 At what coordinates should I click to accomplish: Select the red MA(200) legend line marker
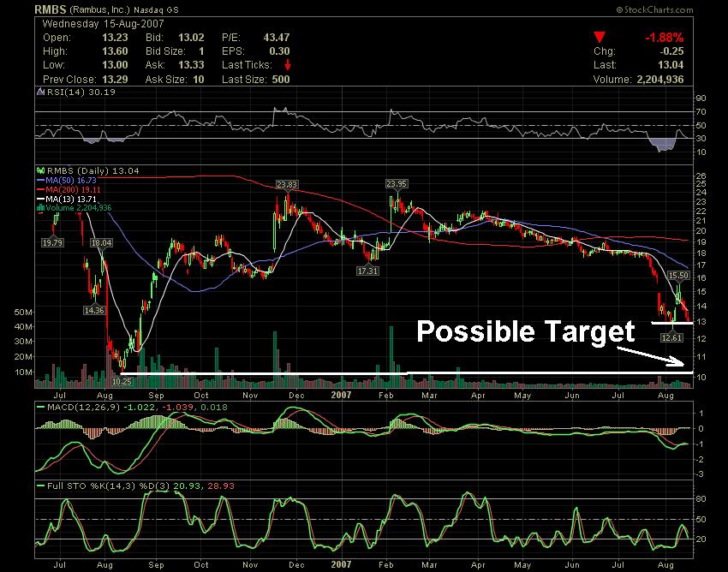41,190
